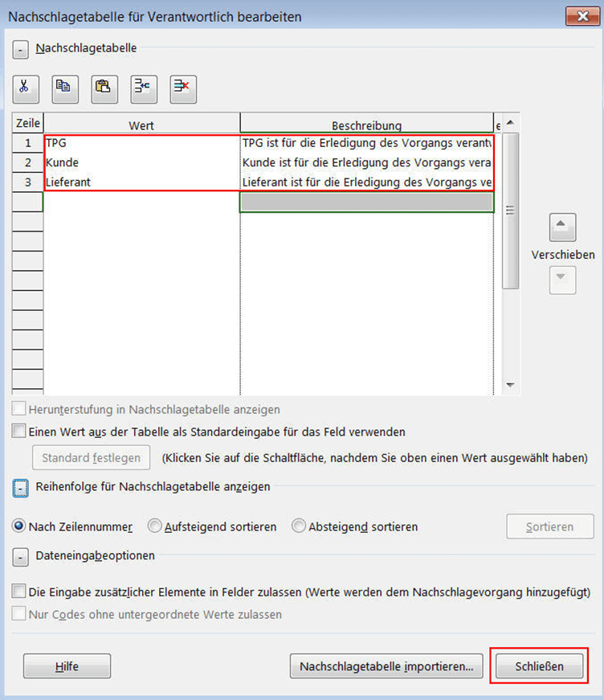604x700 pixels.
Task: Click the Delete row icon
Action: click(x=183, y=88)
